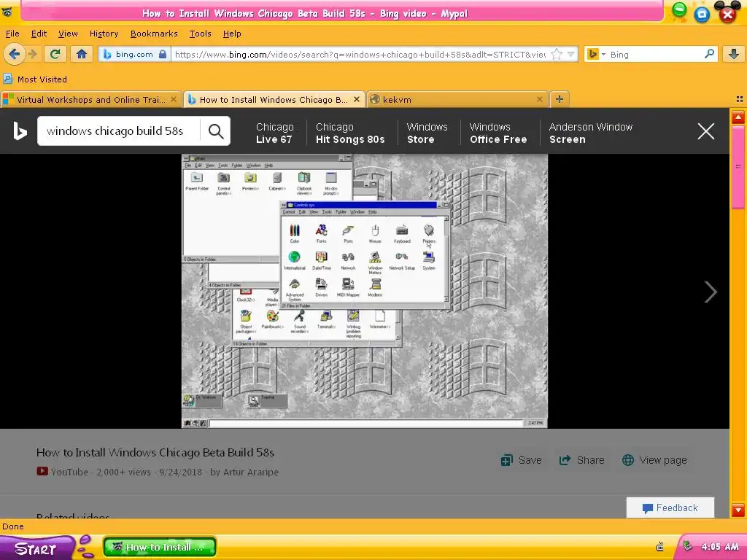
Task: Go back with the browser back arrow
Action: (15, 54)
